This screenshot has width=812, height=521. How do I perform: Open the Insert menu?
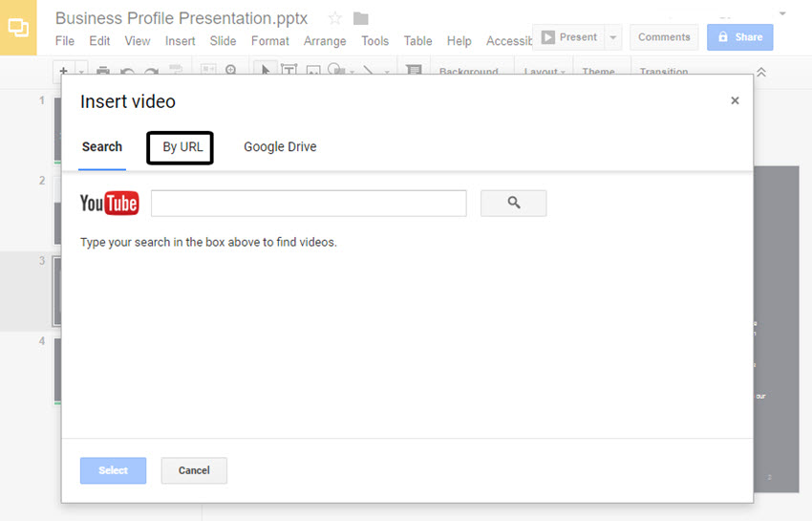click(181, 41)
